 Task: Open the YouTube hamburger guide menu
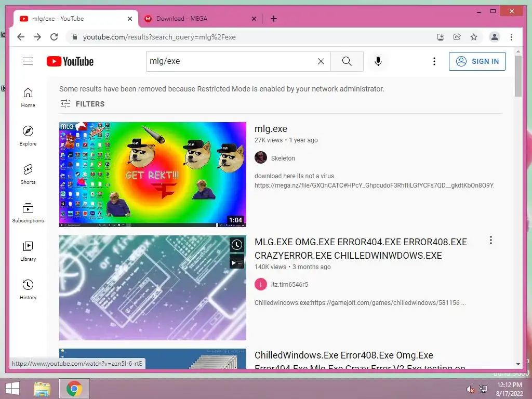click(28, 61)
